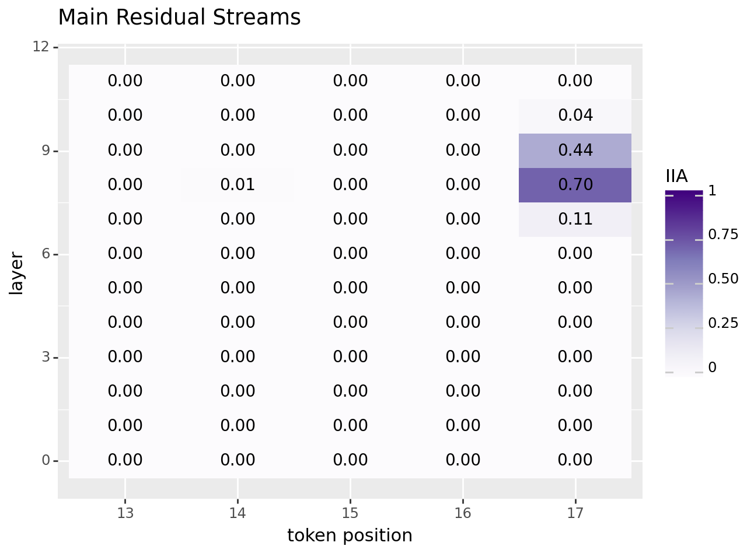Click the 0.11 heatmap cell
747x560 pixels.
pos(575,219)
